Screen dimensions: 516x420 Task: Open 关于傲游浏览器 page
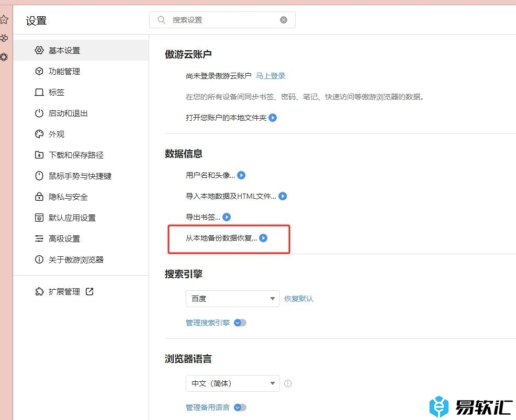(81, 259)
